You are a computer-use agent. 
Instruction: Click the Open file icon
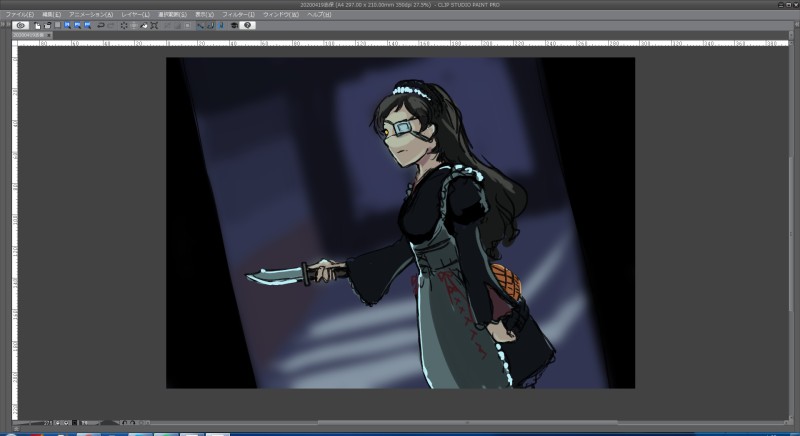[x=47, y=25]
